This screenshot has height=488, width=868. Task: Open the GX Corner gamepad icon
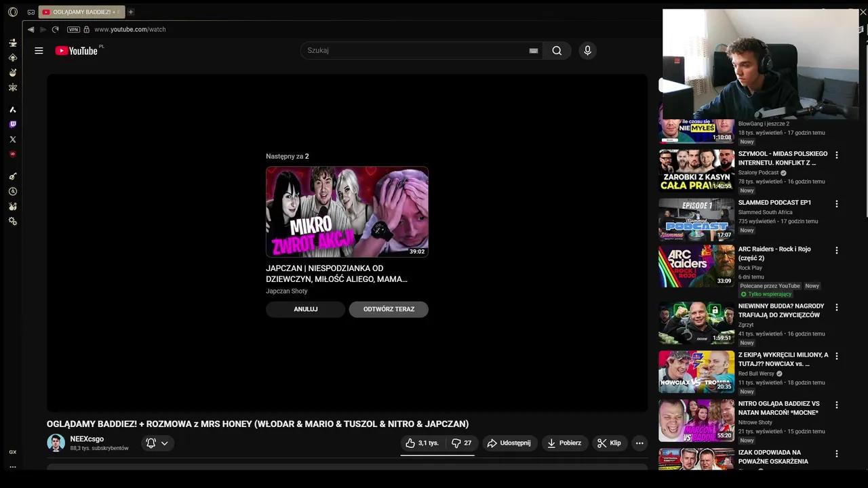pyautogui.click(x=31, y=12)
